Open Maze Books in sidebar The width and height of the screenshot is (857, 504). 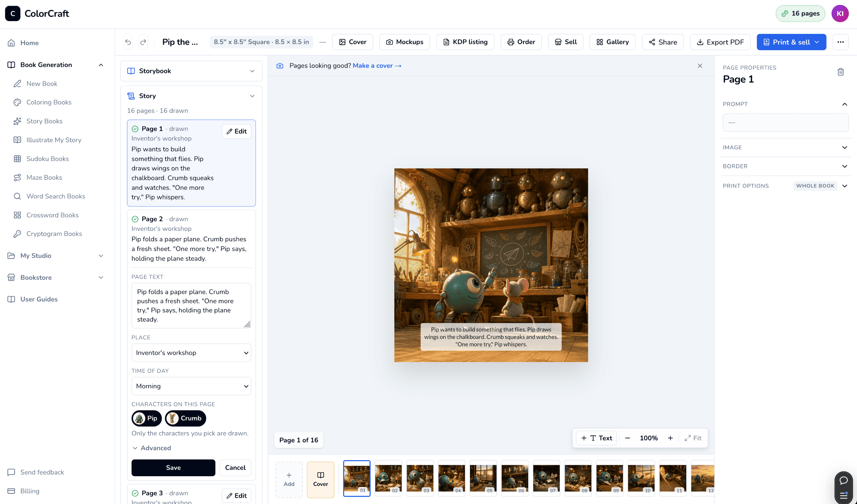click(44, 177)
